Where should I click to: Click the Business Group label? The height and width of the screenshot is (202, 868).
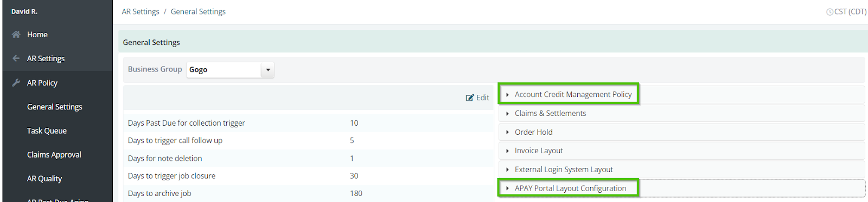(155, 69)
